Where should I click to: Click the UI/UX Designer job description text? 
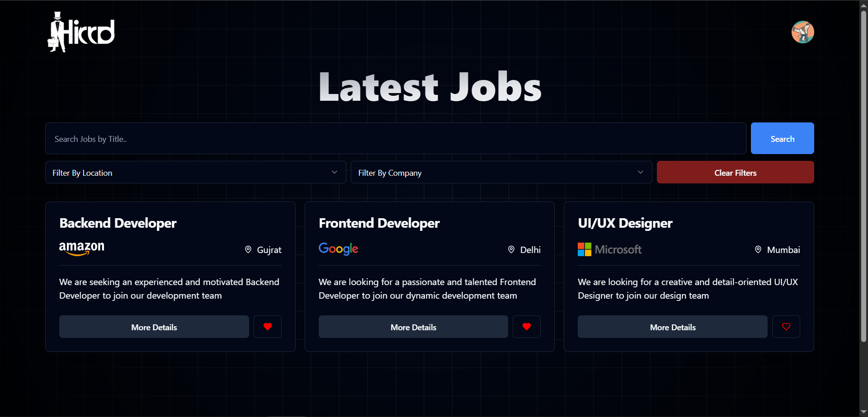pos(688,289)
